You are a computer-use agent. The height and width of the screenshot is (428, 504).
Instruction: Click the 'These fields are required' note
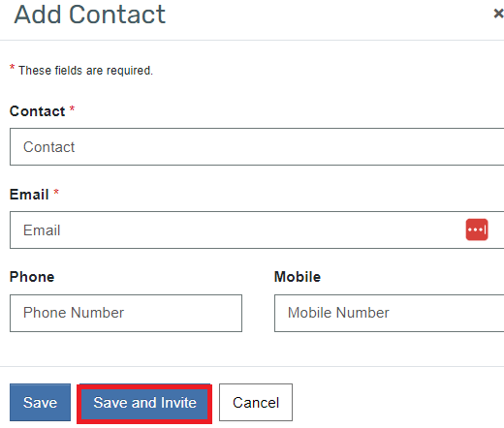coord(85,71)
